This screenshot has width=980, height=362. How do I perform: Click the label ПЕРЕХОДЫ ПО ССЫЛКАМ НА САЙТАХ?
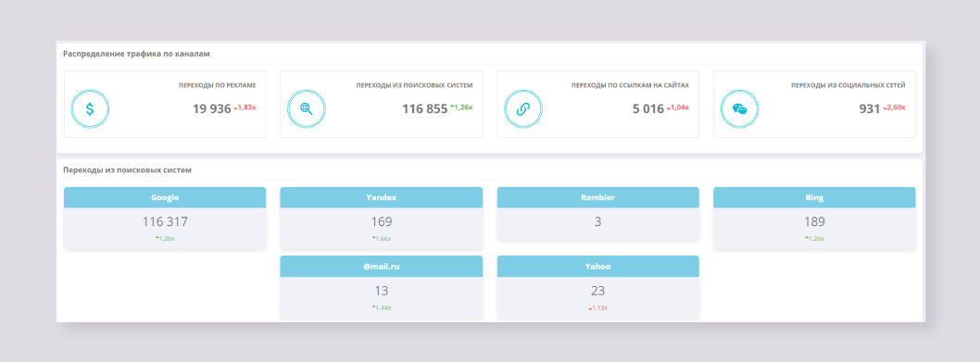(x=630, y=85)
